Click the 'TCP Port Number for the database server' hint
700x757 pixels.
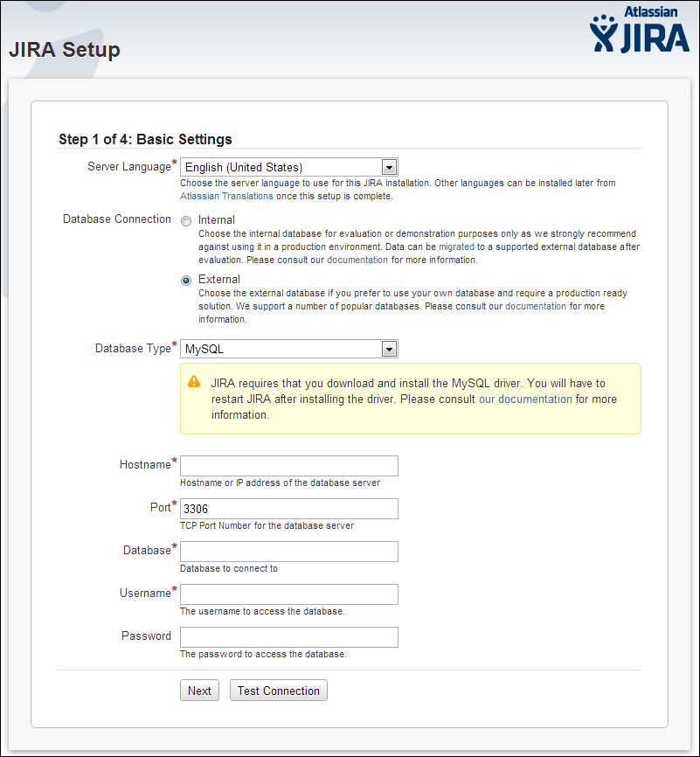pos(267,525)
